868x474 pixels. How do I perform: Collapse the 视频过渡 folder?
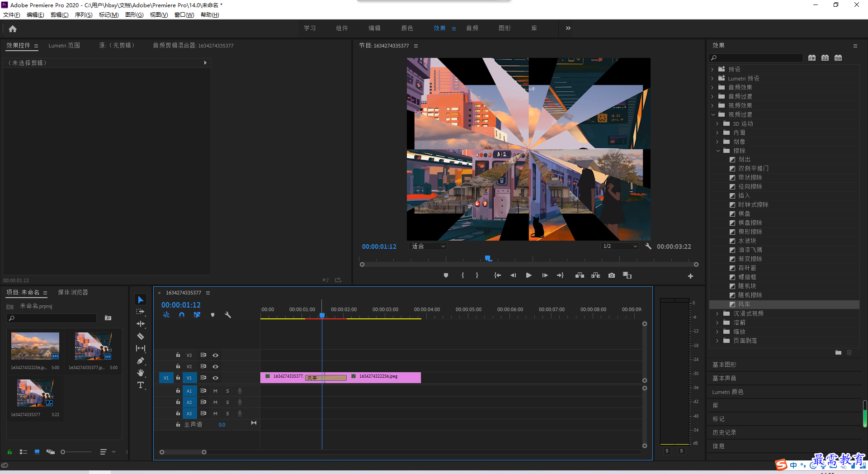713,114
